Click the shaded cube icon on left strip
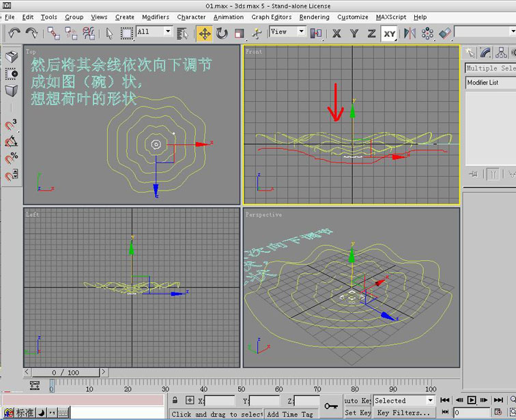This screenshot has width=516, height=420. click(12, 91)
